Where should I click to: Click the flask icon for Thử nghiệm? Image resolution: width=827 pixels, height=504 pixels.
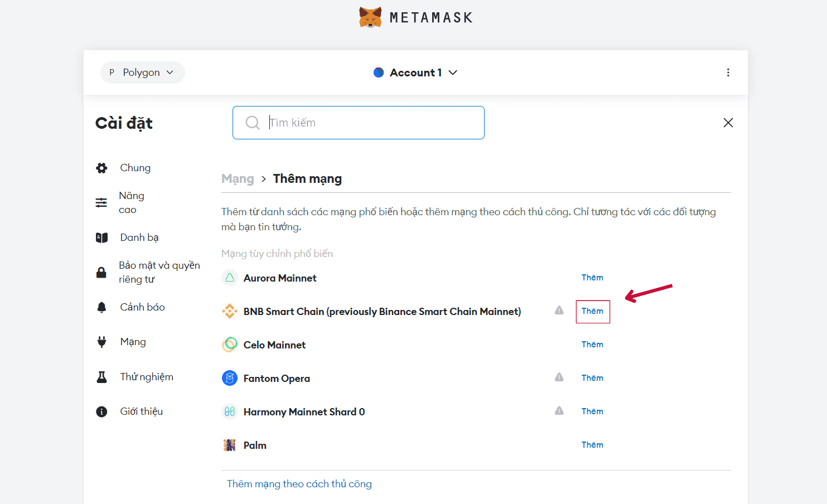[101, 377]
